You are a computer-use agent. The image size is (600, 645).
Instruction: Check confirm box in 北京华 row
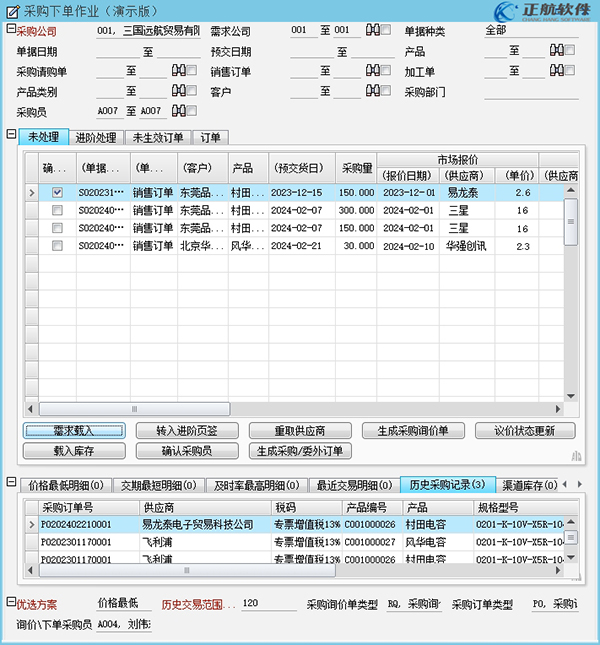(57, 246)
